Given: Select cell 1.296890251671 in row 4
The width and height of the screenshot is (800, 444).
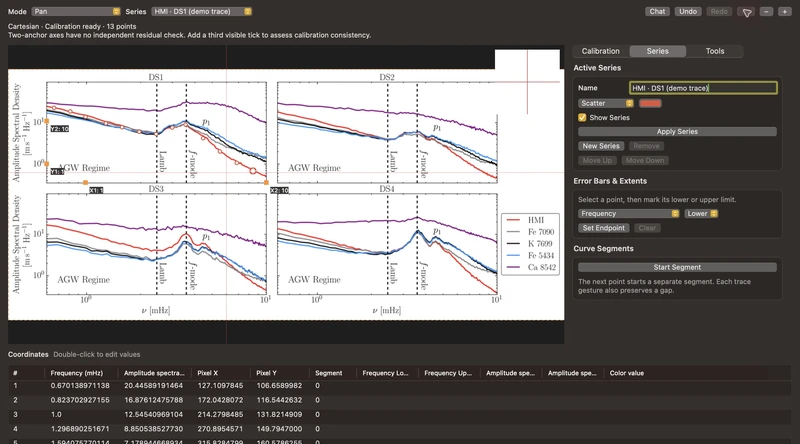Looking at the screenshot, I should (80, 429).
